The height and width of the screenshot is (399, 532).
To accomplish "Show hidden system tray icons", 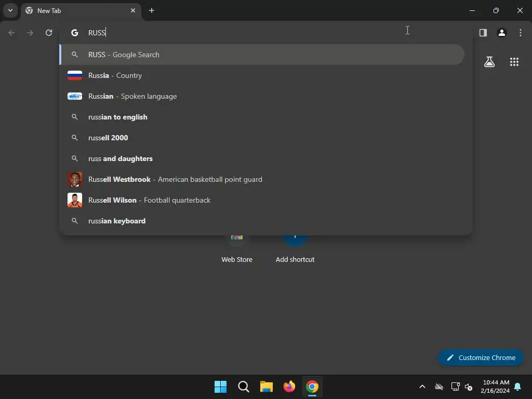I will 422,387.
